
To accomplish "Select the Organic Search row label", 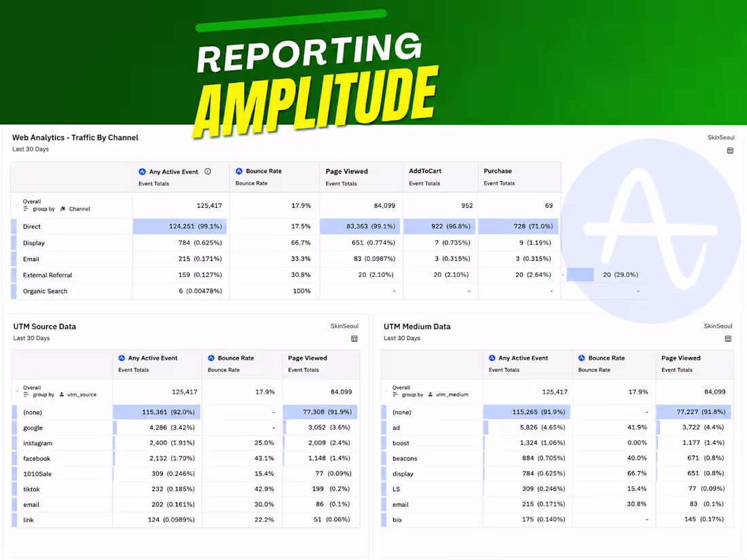I will (45, 291).
